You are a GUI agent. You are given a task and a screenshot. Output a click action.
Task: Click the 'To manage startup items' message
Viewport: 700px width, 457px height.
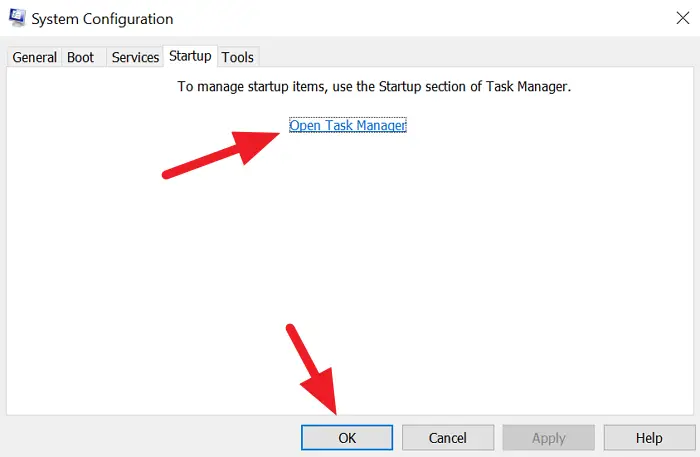(x=374, y=86)
